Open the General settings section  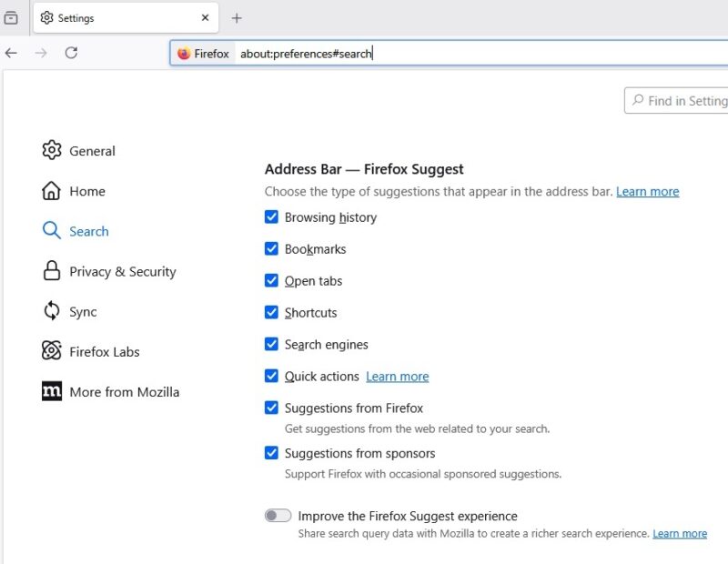tap(91, 150)
